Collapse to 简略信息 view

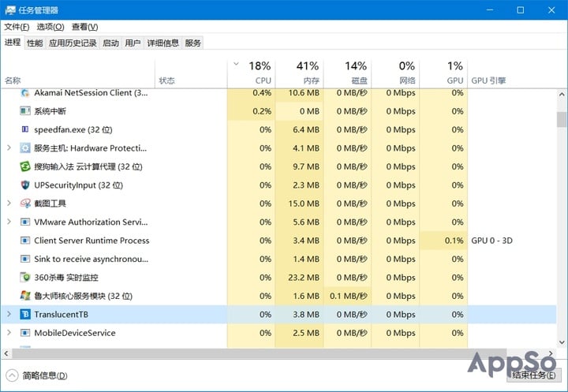(38, 375)
